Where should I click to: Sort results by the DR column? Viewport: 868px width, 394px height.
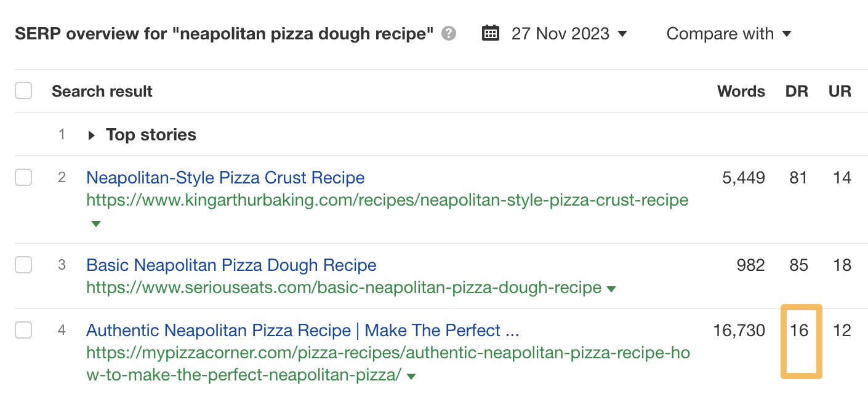pyautogui.click(x=796, y=90)
